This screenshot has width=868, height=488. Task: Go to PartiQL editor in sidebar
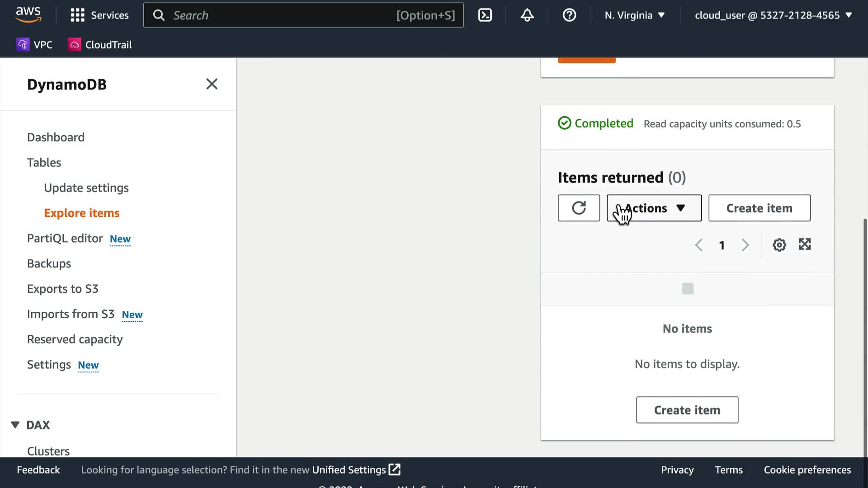65,238
